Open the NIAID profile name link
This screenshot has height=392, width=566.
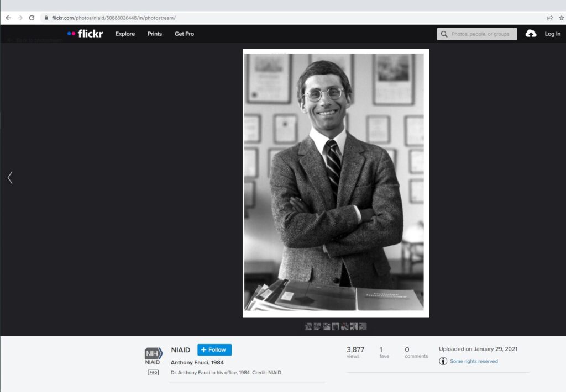coord(181,350)
